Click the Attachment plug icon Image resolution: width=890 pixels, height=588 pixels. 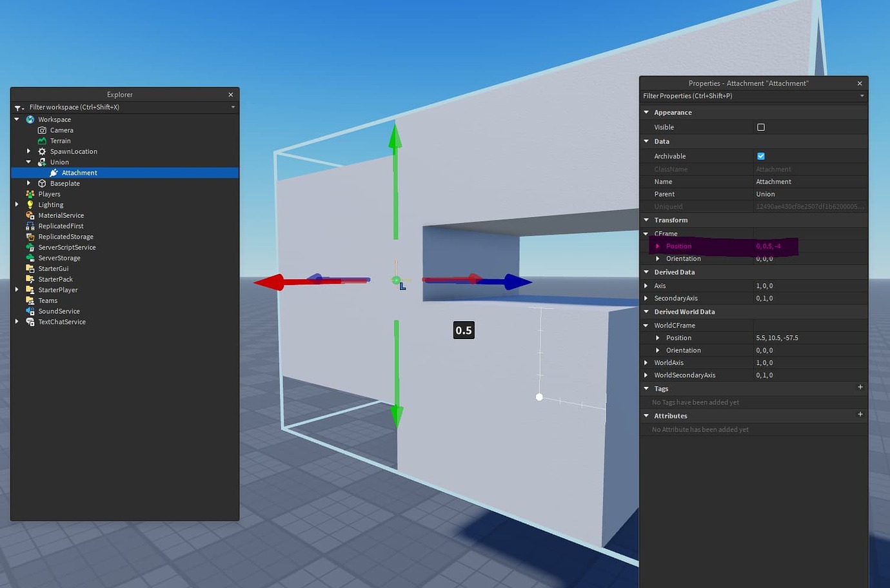[x=54, y=173]
